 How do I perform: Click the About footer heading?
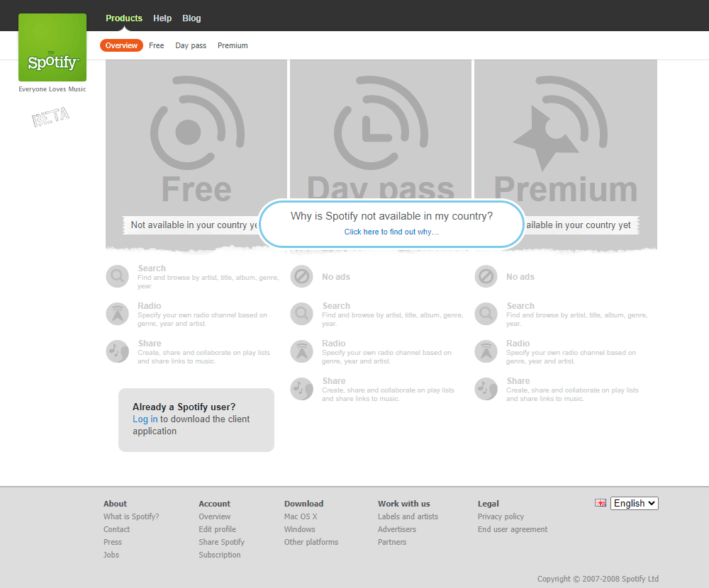(116, 504)
